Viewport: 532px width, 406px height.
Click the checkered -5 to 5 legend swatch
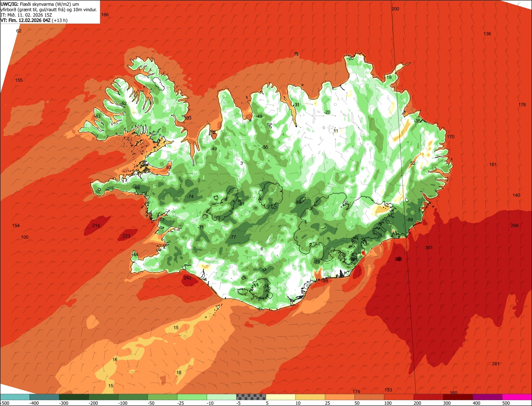pos(251,396)
